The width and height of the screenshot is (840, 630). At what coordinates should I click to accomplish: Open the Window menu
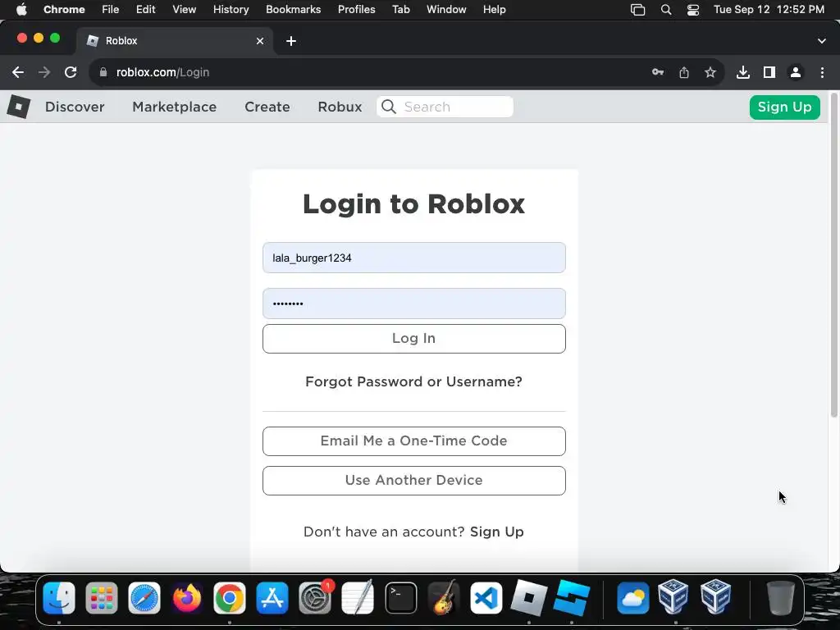(446, 10)
